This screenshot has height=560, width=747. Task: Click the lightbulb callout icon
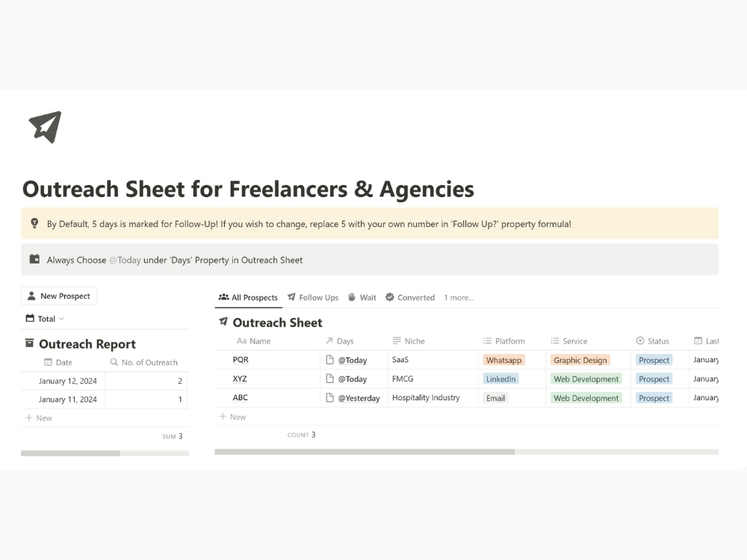[34, 223]
